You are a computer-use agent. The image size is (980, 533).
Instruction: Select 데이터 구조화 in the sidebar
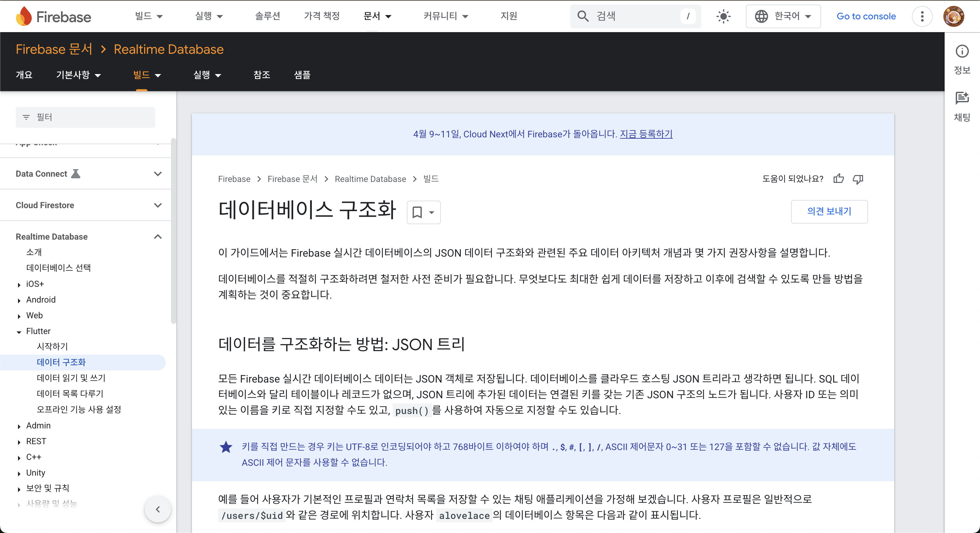[83, 362]
